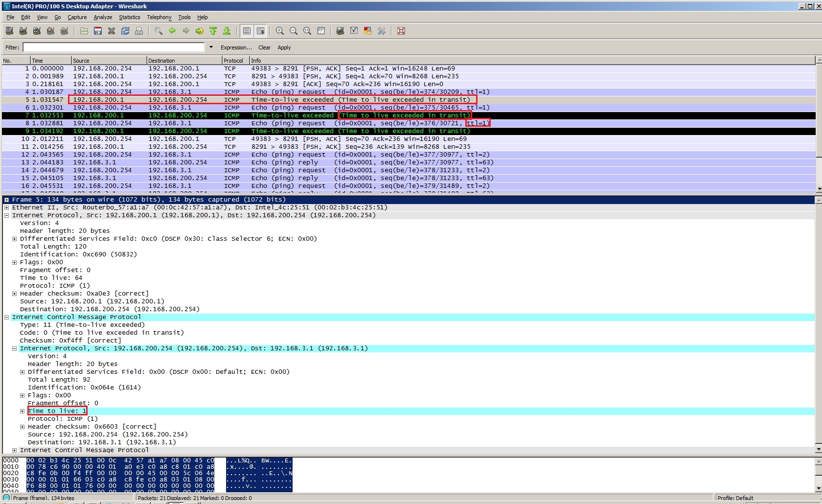Restart the running live capture
The image size is (822, 504).
(x=64, y=31)
